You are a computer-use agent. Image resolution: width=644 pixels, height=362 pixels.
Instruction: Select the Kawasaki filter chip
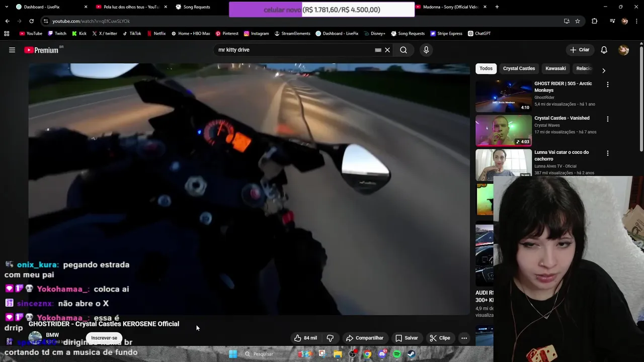coord(555,68)
